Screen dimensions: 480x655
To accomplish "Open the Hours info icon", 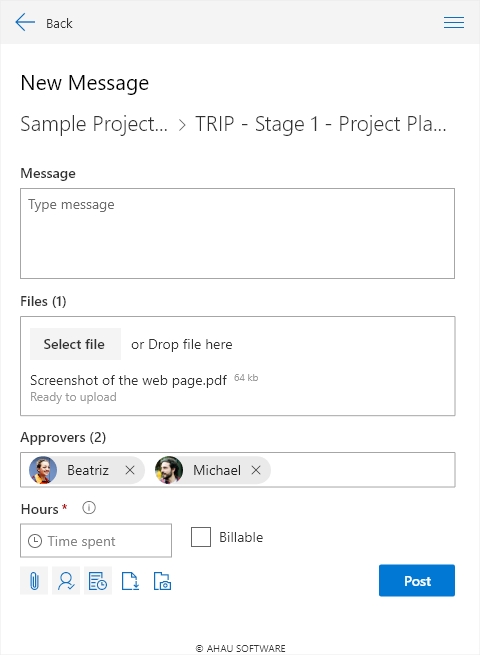I will (89, 508).
